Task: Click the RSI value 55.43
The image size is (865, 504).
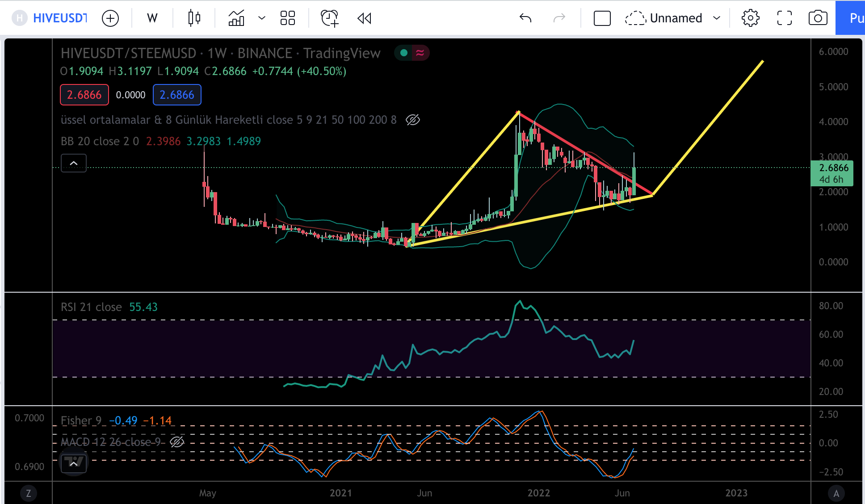Action: point(143,307)
